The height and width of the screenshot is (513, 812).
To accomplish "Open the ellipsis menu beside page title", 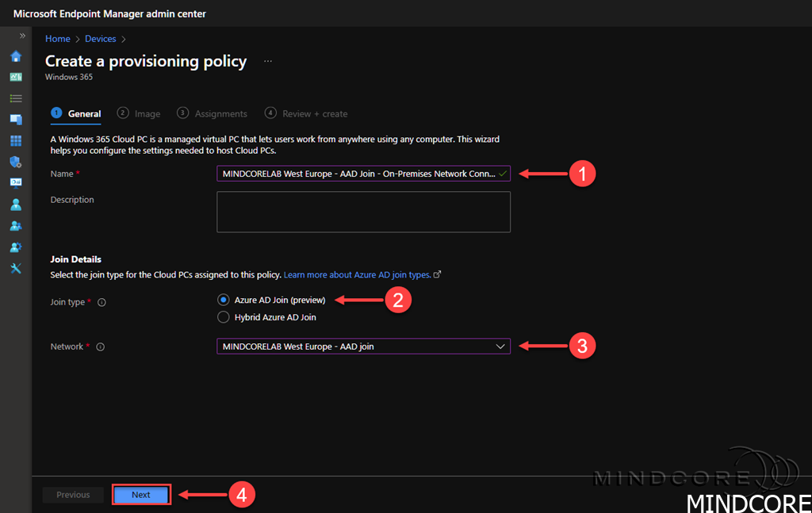I will coord(268,61).
